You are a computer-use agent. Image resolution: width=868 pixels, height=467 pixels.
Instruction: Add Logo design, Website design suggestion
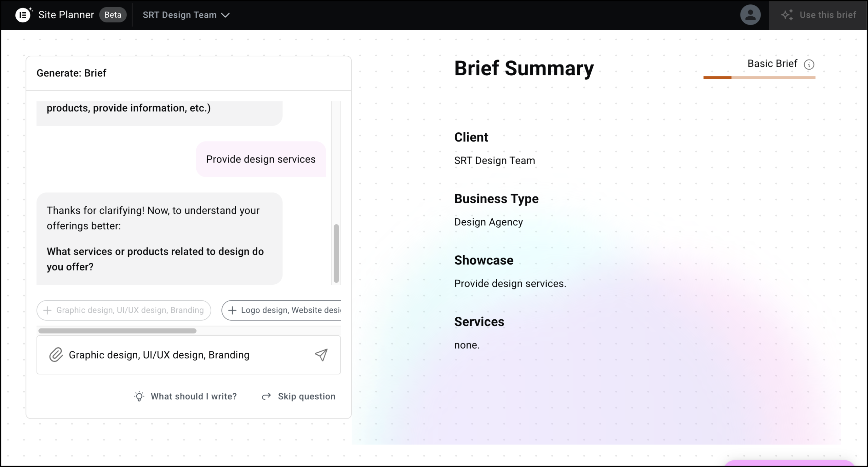pos(285,310)
